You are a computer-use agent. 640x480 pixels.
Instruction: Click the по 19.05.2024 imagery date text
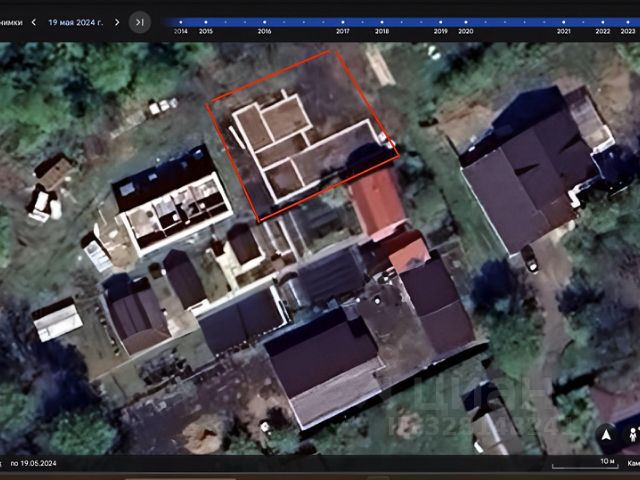(x=33, y=463)
